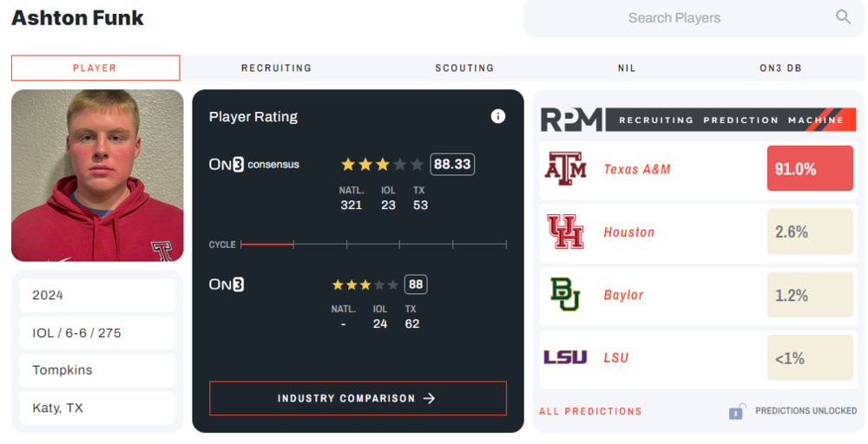Select the NIL tab
868x444 pixels.
(627, 69)
